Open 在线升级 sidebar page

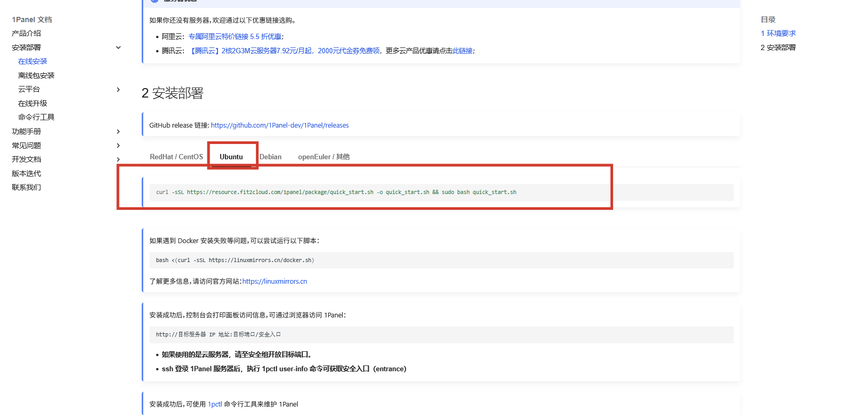click(x=33, y=103)
